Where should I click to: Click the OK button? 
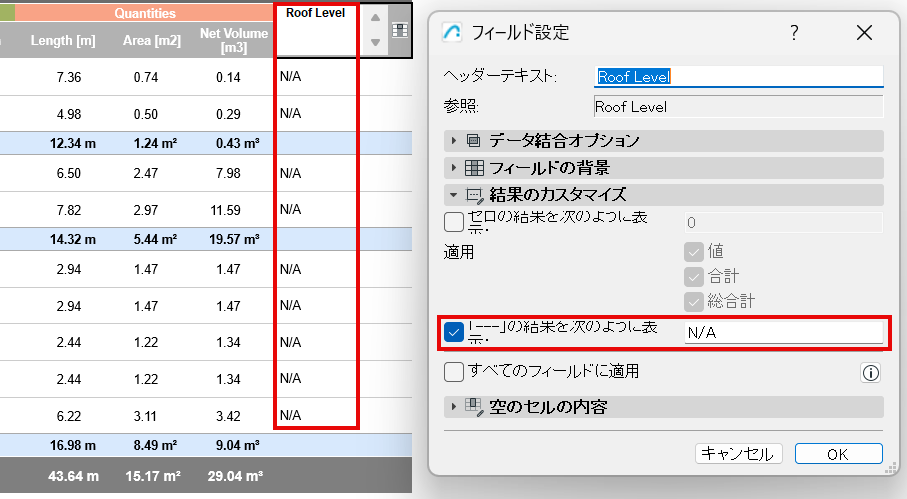(x=838, y=454)
